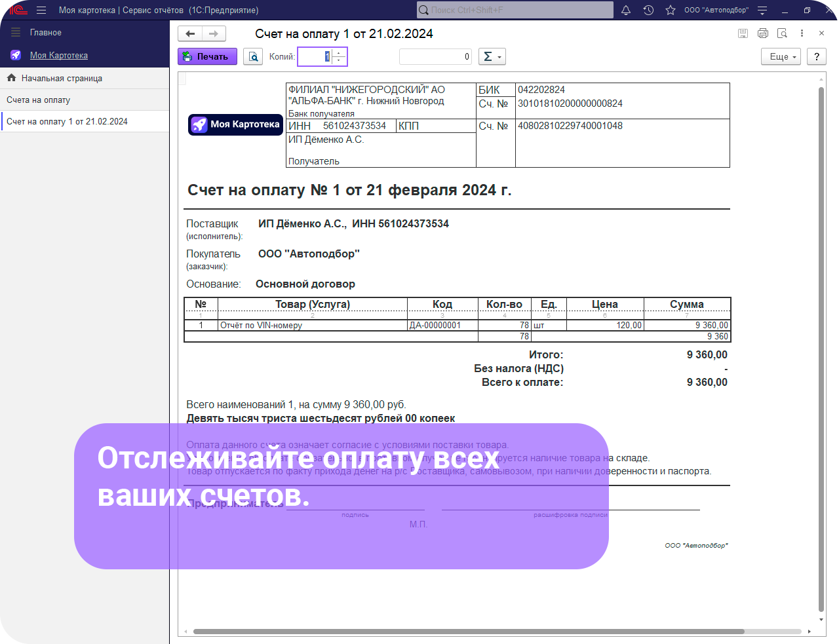Select the Счет на оплату 1 от 21.02.2024 tab
The height and width of the screenshot is (644, 839).
point(85,121)
